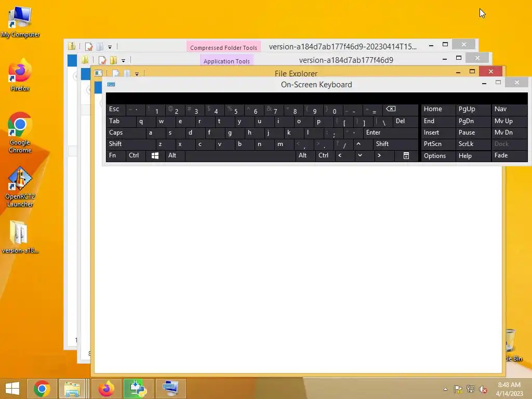The height and width of the screenshot is (399, 532).
Task: Click the Fade key
Action: (509, 156)
